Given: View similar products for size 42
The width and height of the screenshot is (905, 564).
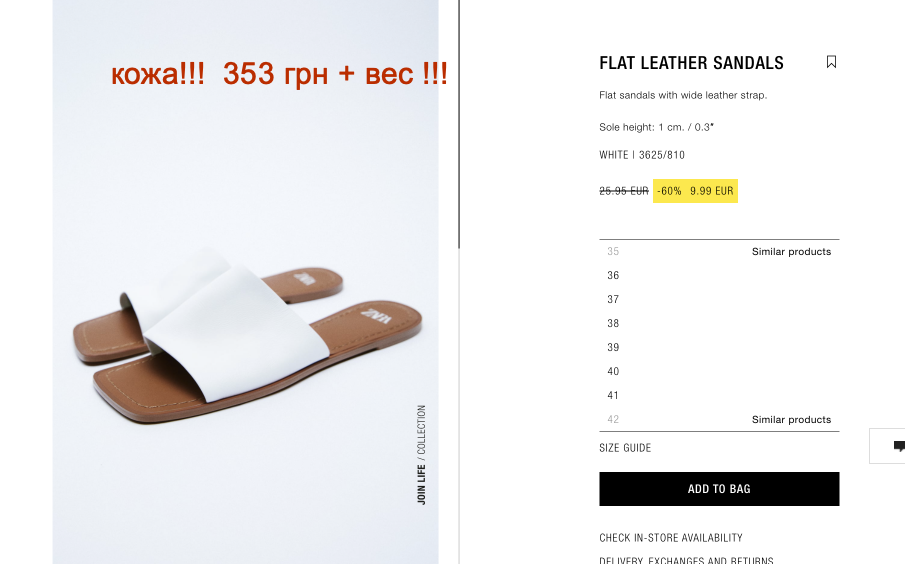Looking at the screenshot, I should 791,420.
